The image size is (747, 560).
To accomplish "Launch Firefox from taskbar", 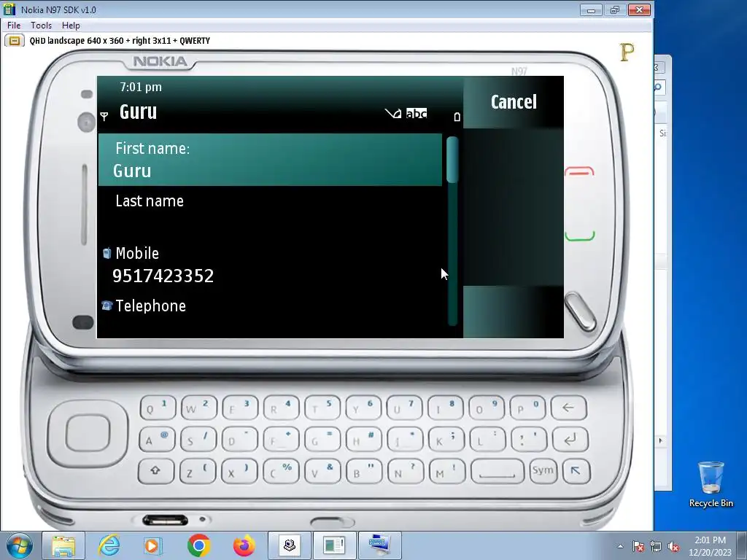I will pos(244,545).
